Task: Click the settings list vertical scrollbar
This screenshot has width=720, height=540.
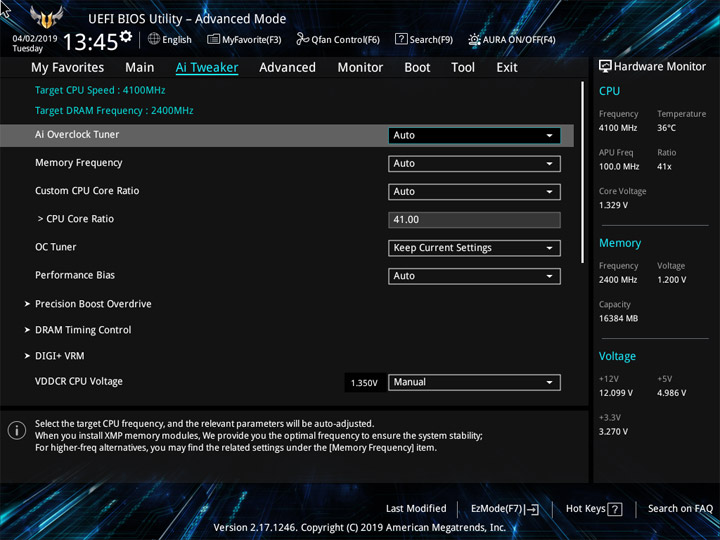Action: pos(582,172)
